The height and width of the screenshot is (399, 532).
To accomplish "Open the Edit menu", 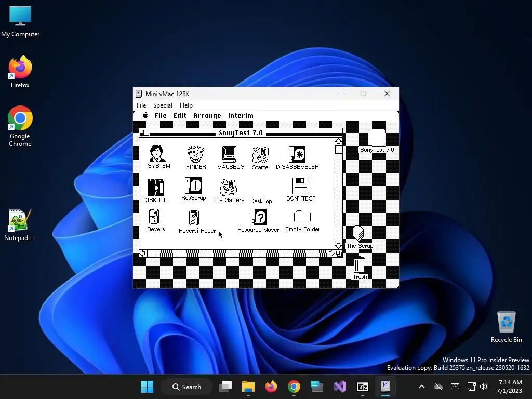I will point(180,116).
